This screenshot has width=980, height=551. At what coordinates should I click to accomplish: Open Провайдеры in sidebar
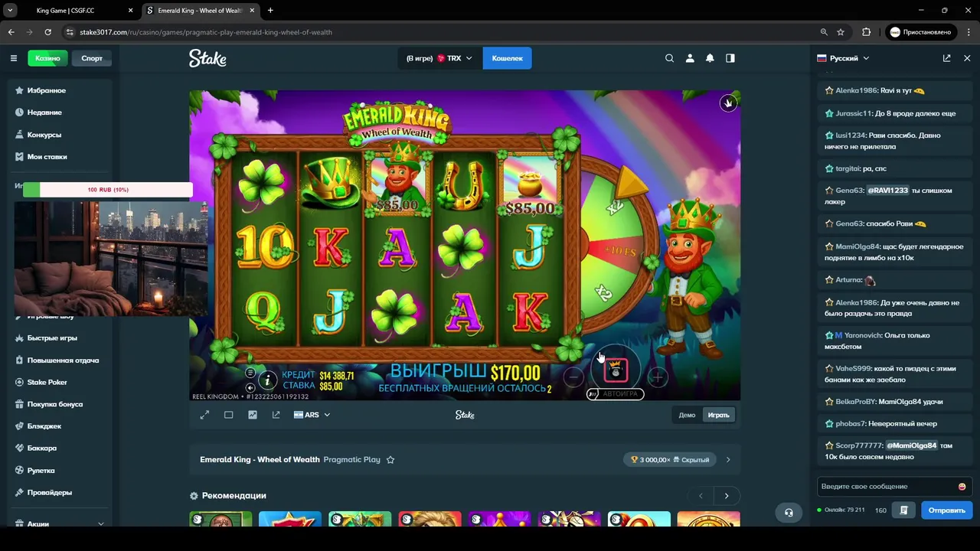(x=59, y=493)
